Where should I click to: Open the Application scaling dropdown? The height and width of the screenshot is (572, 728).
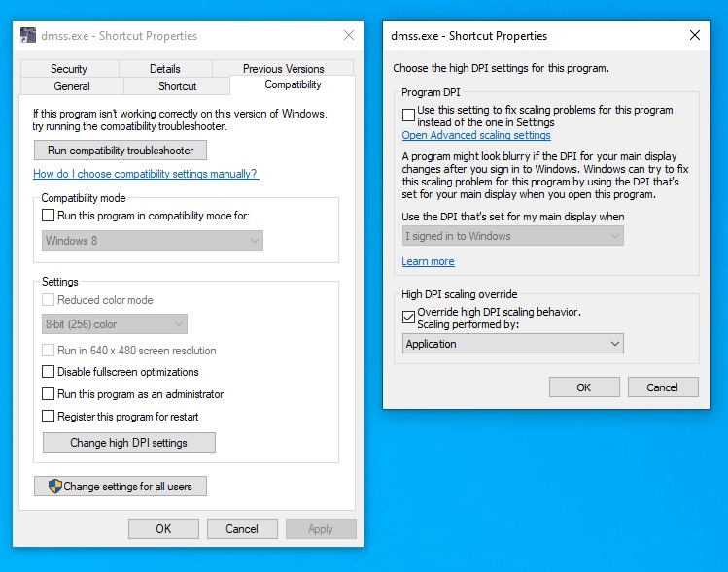(x=512, y=344)
